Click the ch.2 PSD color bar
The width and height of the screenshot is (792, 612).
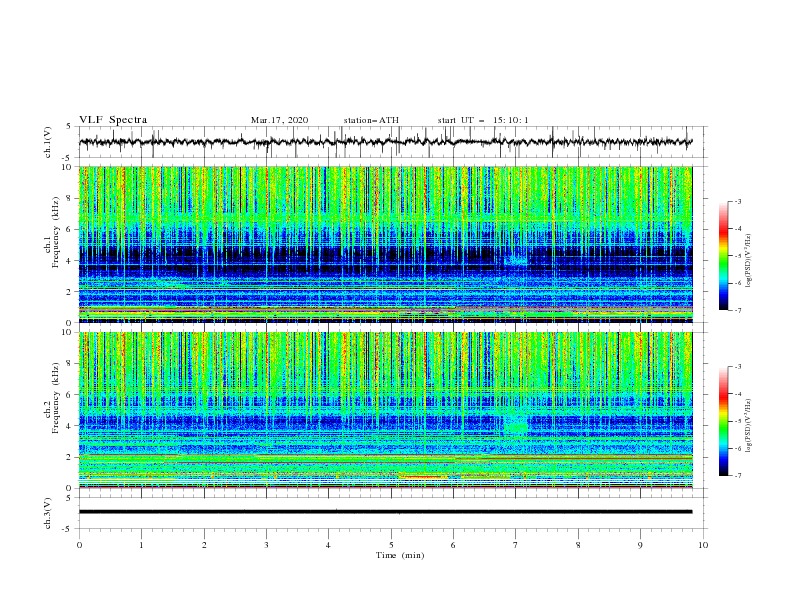point(723,421)
